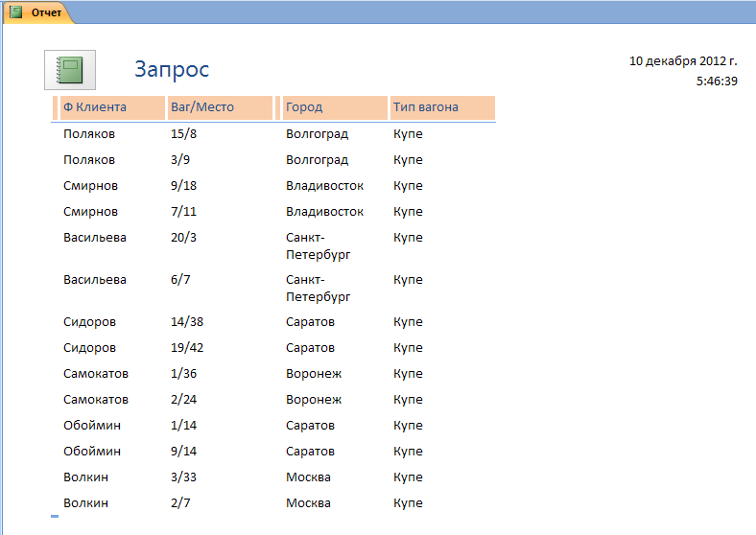Click Смирнов in the 7/11 row
Image resolution: width=756 pixels, height=535 pixels.
[90, 212]
